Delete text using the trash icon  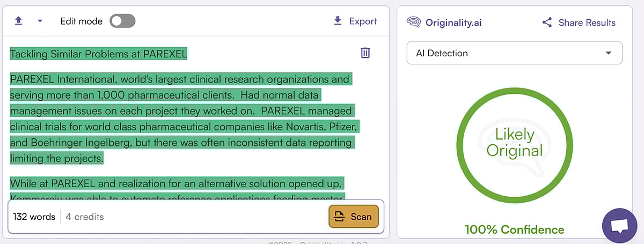[x=365, y=53]
